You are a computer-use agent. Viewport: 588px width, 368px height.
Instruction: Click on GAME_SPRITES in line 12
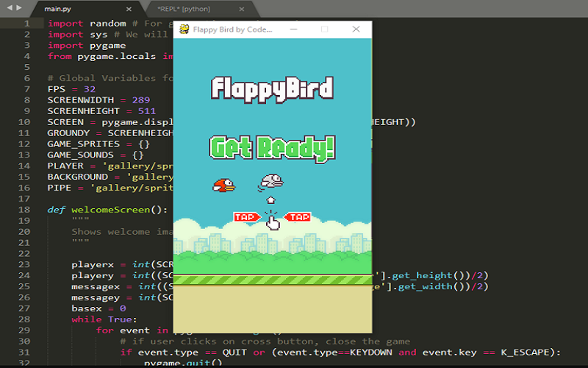point(84,144)
